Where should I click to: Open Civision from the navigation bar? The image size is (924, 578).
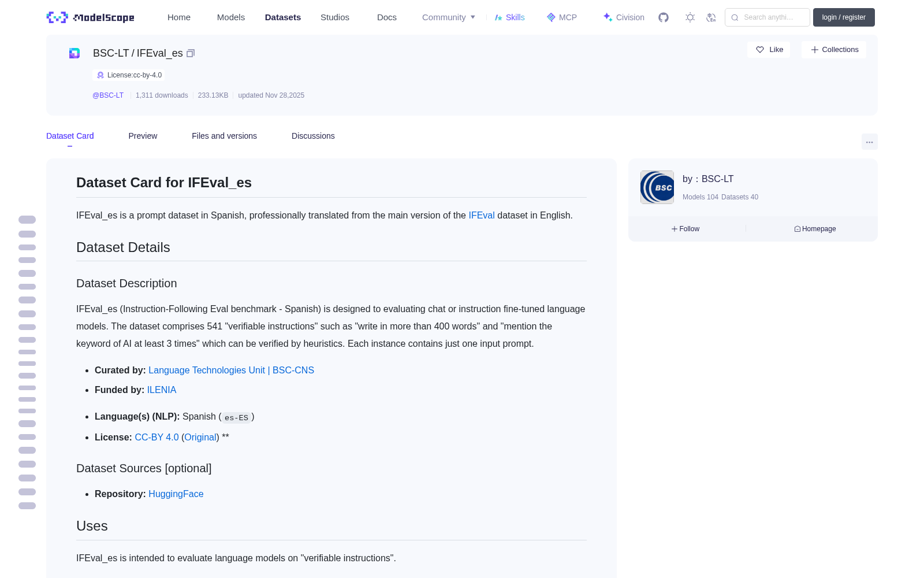624,17
